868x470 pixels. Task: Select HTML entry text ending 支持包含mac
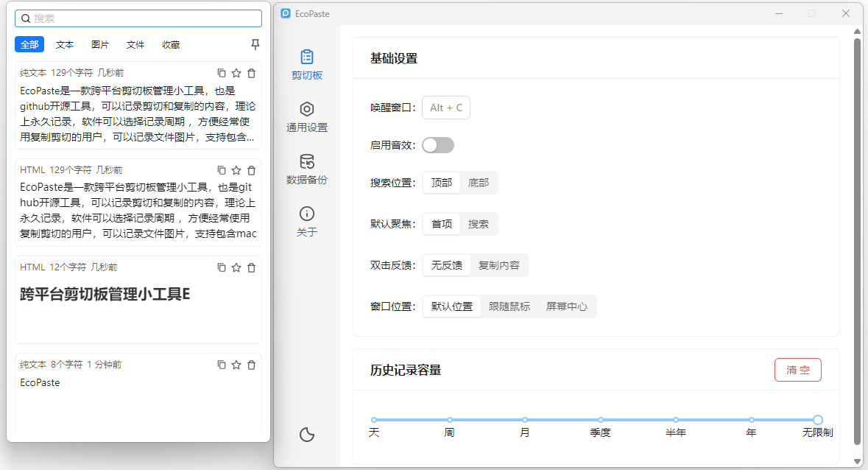138,211
